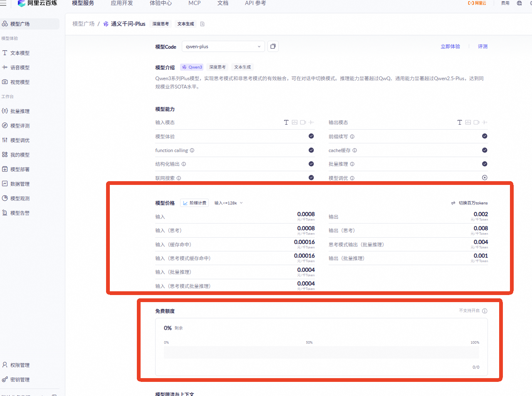Screen dimensions: 532x396
Task: Click the 立即体验 link
Action: (x=450, y=47)
